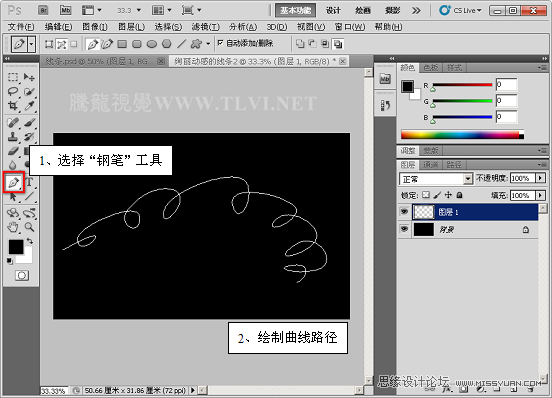Toggle lock position icon

pyautogui.click(x=448, y=195)
